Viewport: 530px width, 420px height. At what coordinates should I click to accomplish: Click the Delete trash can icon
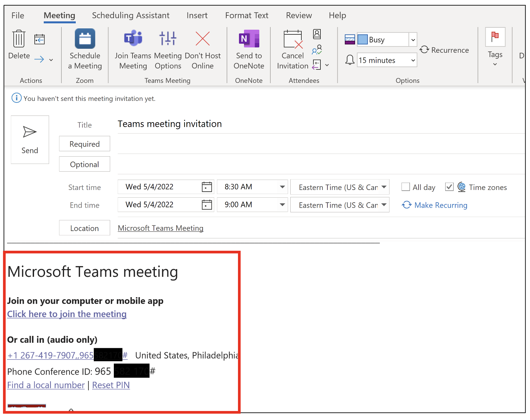(19, 39)
